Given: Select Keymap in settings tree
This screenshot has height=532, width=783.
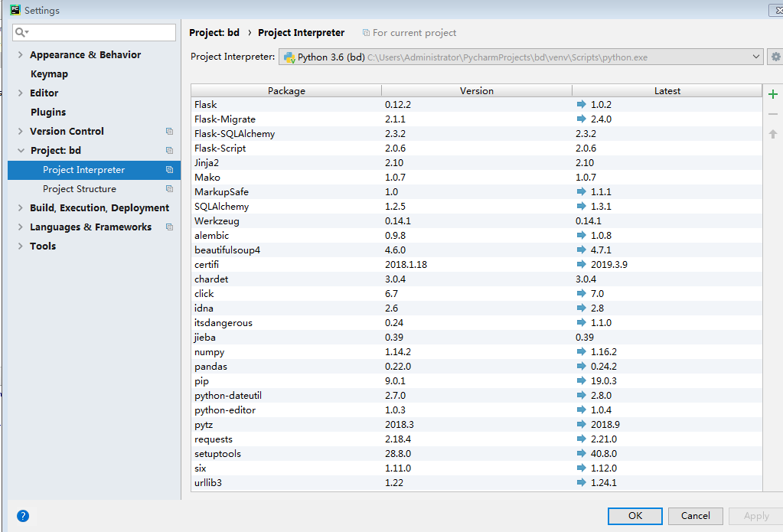Looking at the screenshot, I should click(x=49, y=74).
